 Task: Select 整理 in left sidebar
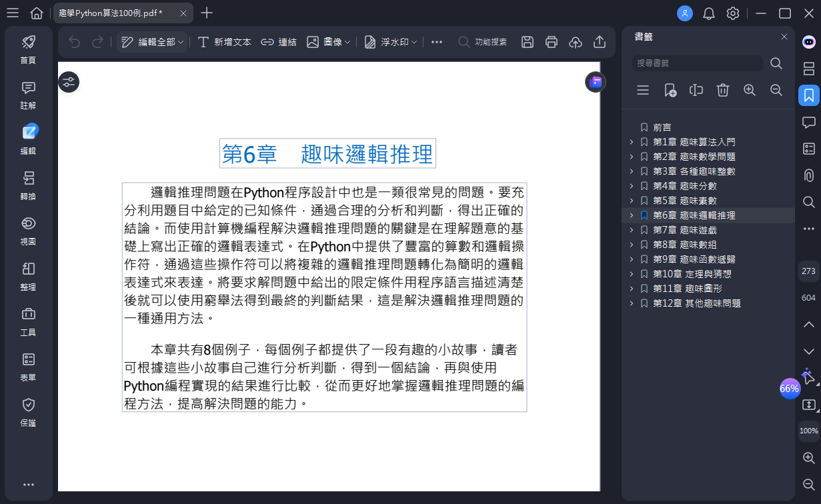tap(28, 277)
